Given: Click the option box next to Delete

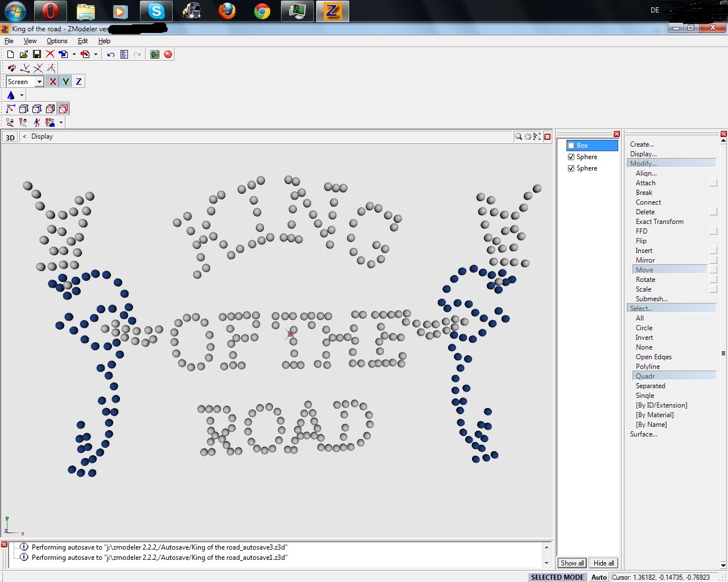Looking at the screenshot, I should (x=713, y=212).
